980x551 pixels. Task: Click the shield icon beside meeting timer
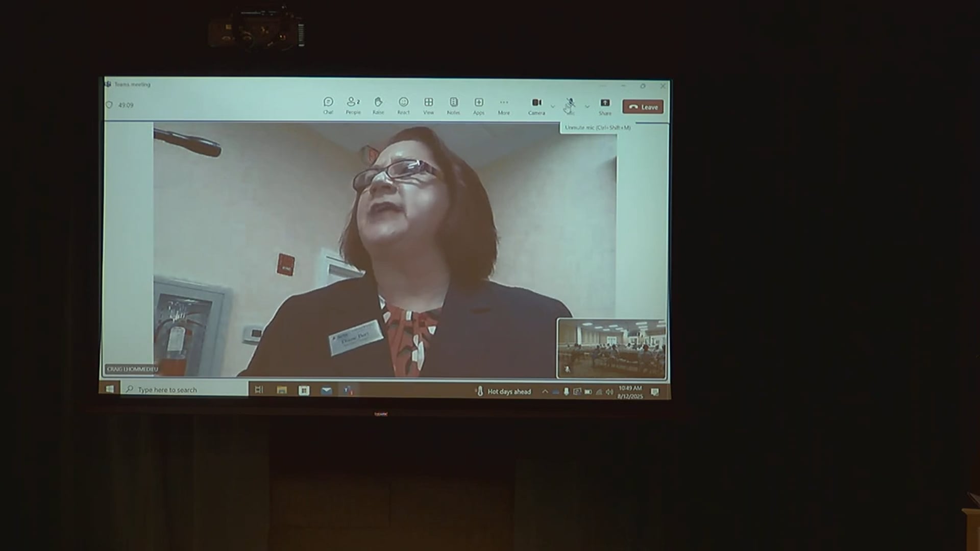click(109, 105)
